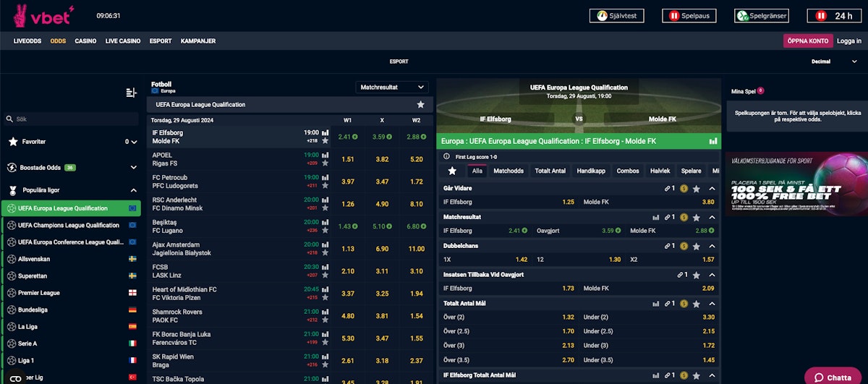
Task: Click the cash-out coin icon in Går Vidare
Action: point(684,189)
